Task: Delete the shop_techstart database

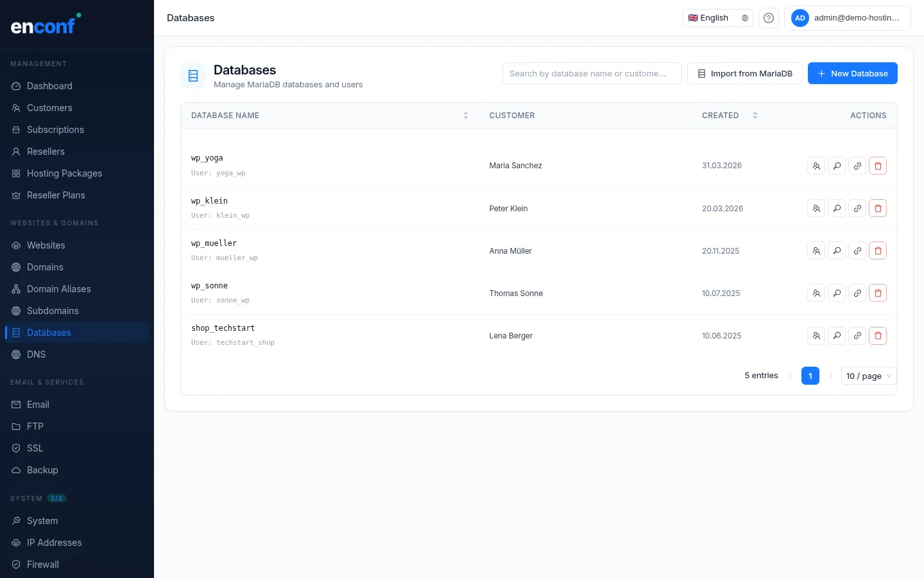Action: point(878,335)
